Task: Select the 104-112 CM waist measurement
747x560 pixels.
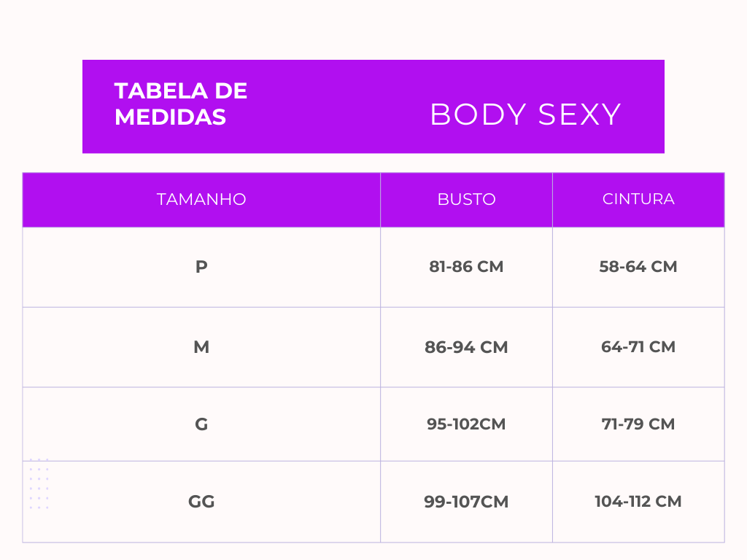Action: [638, 502]
